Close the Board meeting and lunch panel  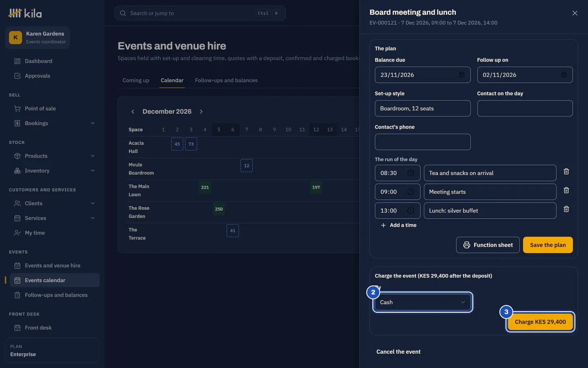575,13
